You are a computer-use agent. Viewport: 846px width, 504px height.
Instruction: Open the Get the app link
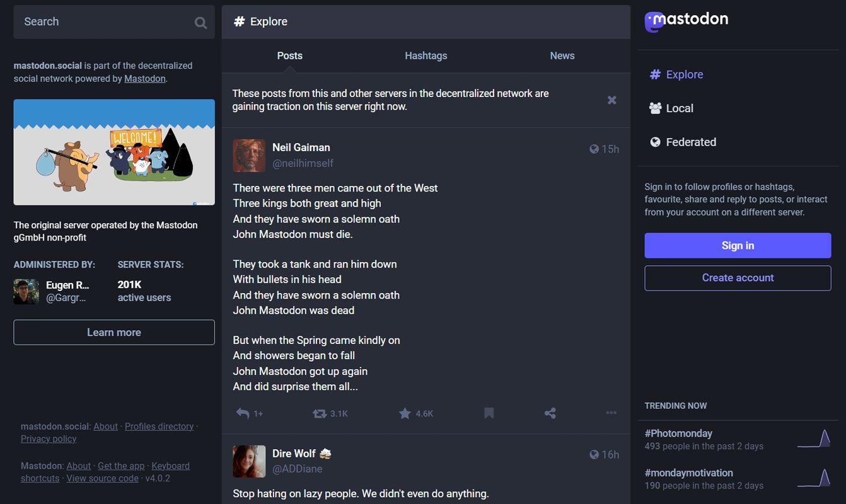click(x=121, y=466)
